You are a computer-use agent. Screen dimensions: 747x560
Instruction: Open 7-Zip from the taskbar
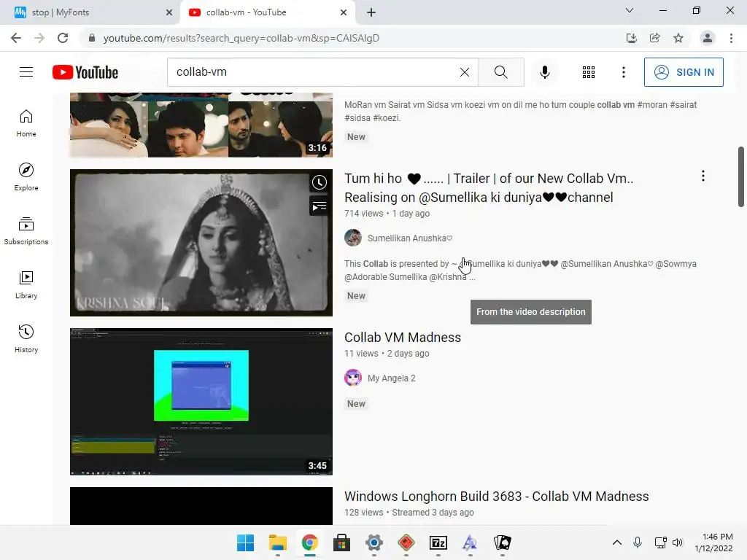pyautogui.click(x=438, y=542)
